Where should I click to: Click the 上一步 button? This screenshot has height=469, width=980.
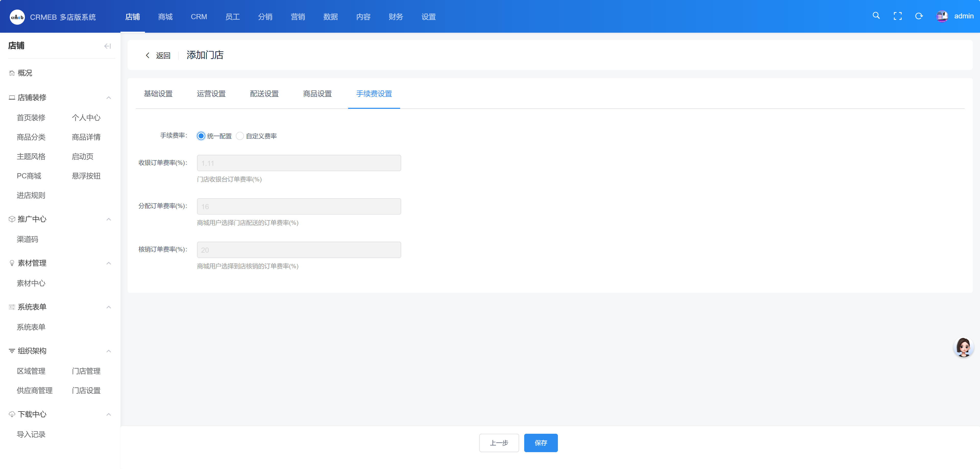pyautogui.click(x=499, y=443)
